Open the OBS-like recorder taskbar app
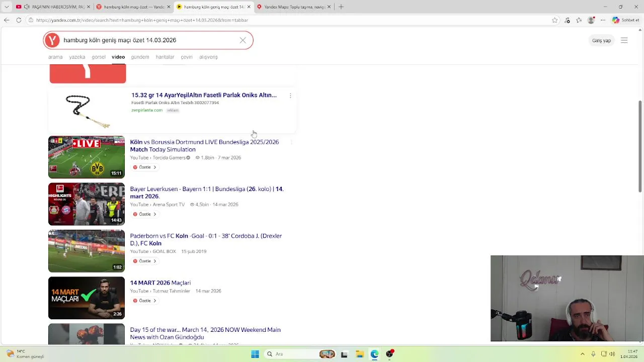Viewport: 644px width, 362px height. pos(390,354)
